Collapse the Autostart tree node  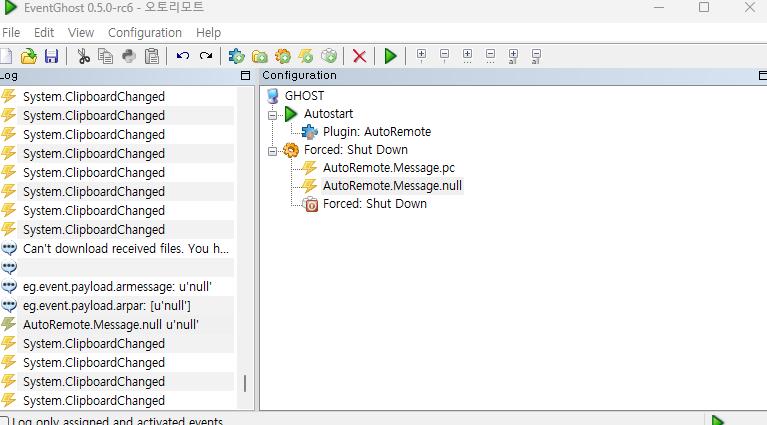click(271, 114)
